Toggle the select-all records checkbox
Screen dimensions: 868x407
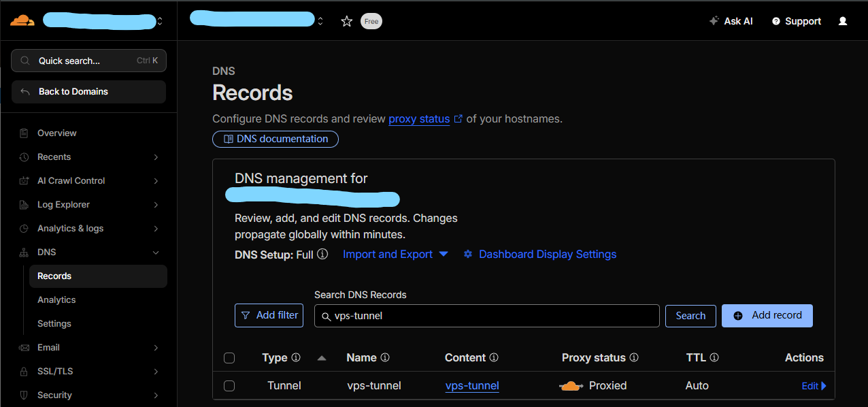tap(229, 358)
